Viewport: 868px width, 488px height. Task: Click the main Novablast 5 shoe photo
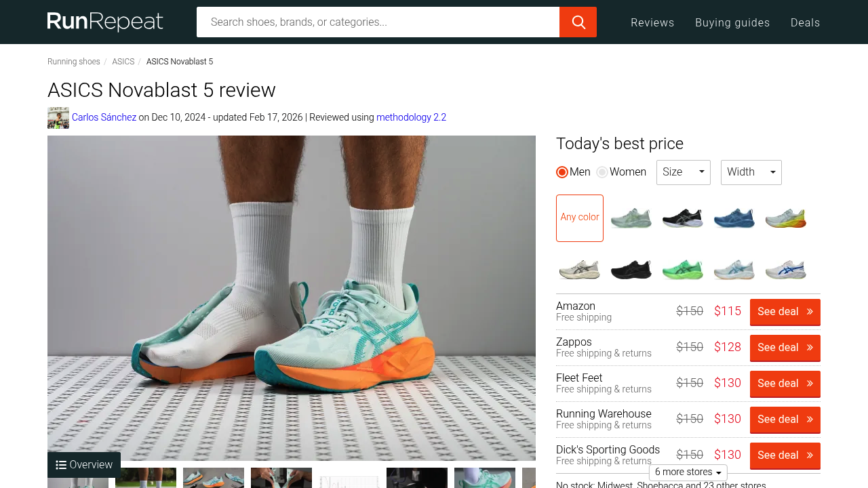[x=292, y=298]
